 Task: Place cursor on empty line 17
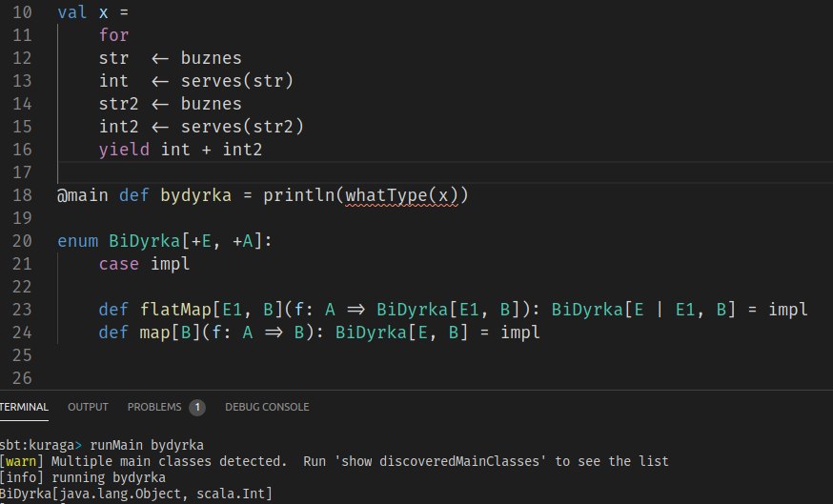(445, 172)
